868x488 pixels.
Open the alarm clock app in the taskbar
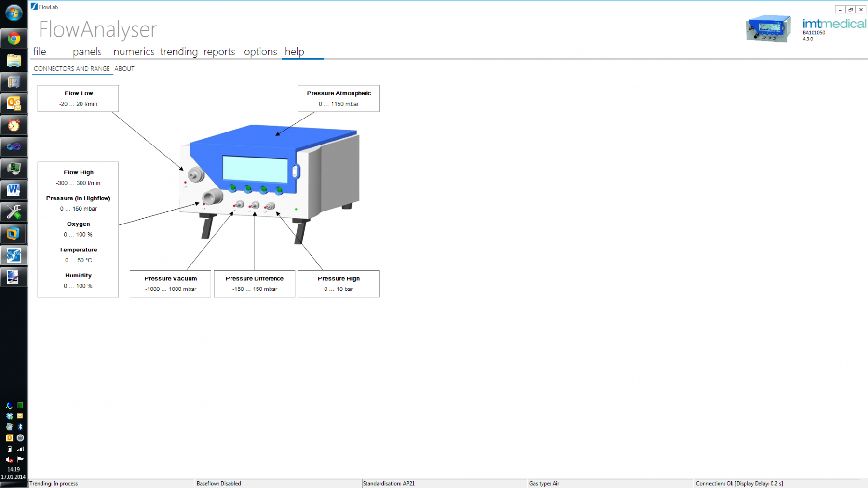[14, 125]
